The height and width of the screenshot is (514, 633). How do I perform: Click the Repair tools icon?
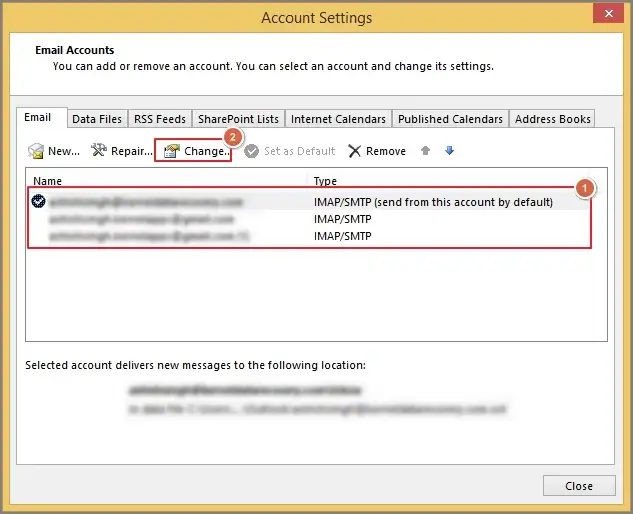point(99,150)
